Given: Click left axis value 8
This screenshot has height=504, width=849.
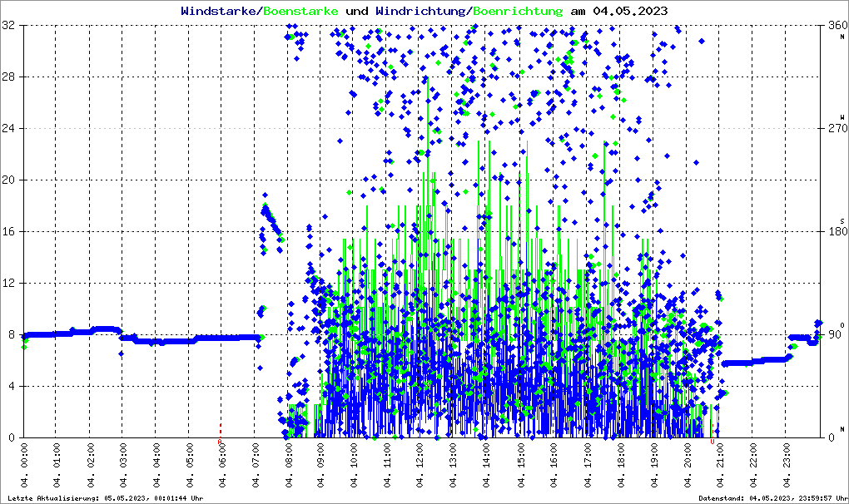Looking at the screenshot, I should pos(12,334).
